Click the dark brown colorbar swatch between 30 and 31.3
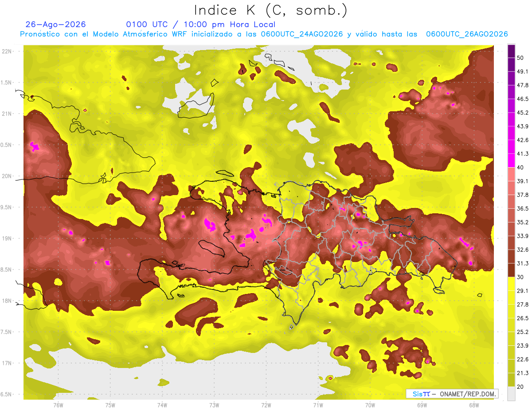The image size is (532, 411). point(511,270)
